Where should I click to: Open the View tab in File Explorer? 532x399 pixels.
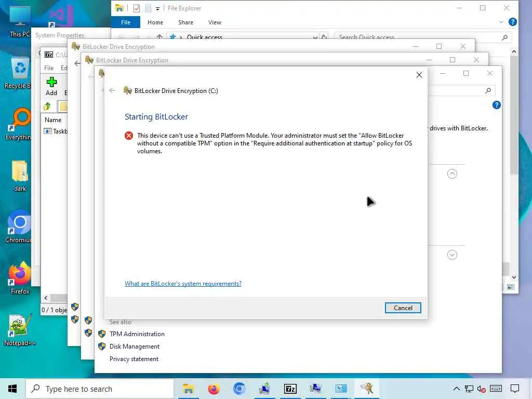[215, 22]
